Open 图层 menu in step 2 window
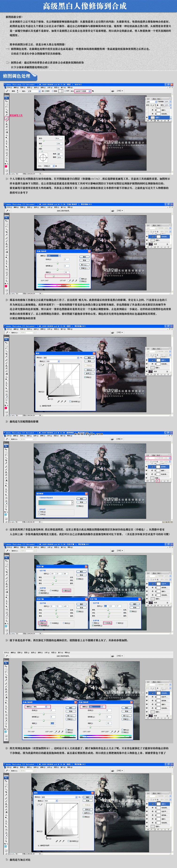This screenshot has height=868, width=177. click(29, 207)
